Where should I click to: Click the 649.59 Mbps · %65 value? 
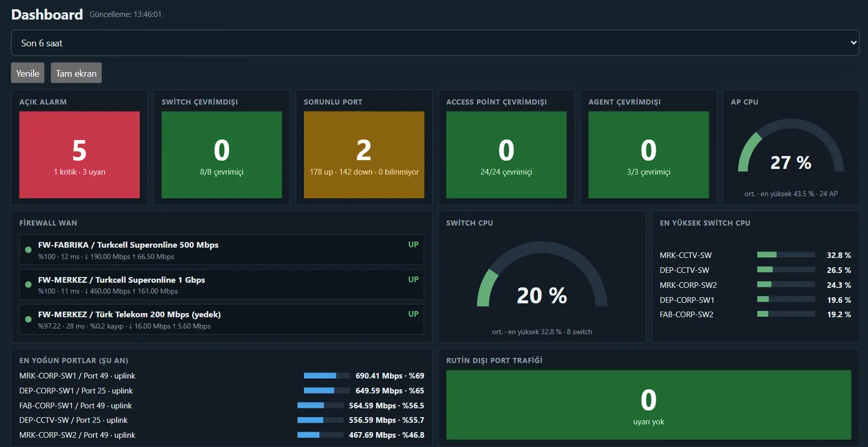(390, 391)
